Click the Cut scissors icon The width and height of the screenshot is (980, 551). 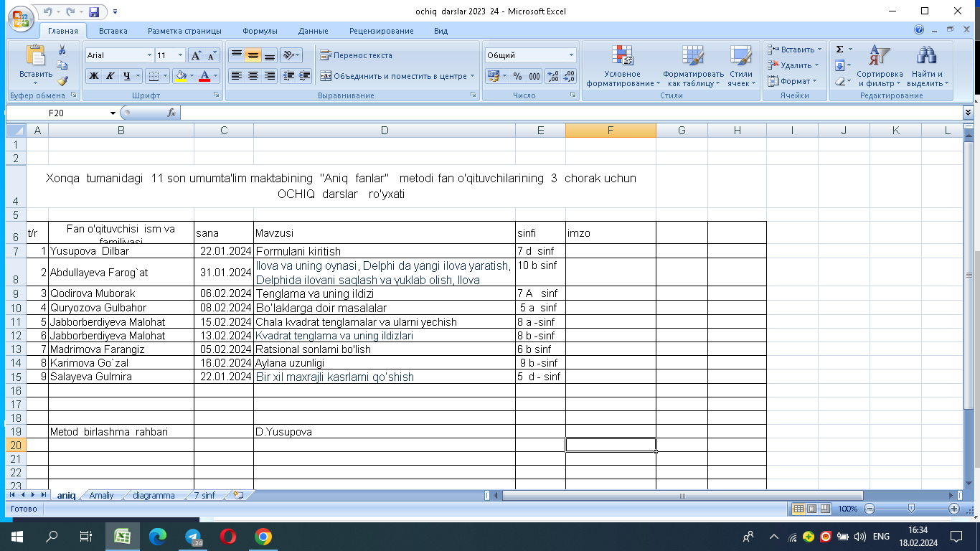click(x=62, y=50)
